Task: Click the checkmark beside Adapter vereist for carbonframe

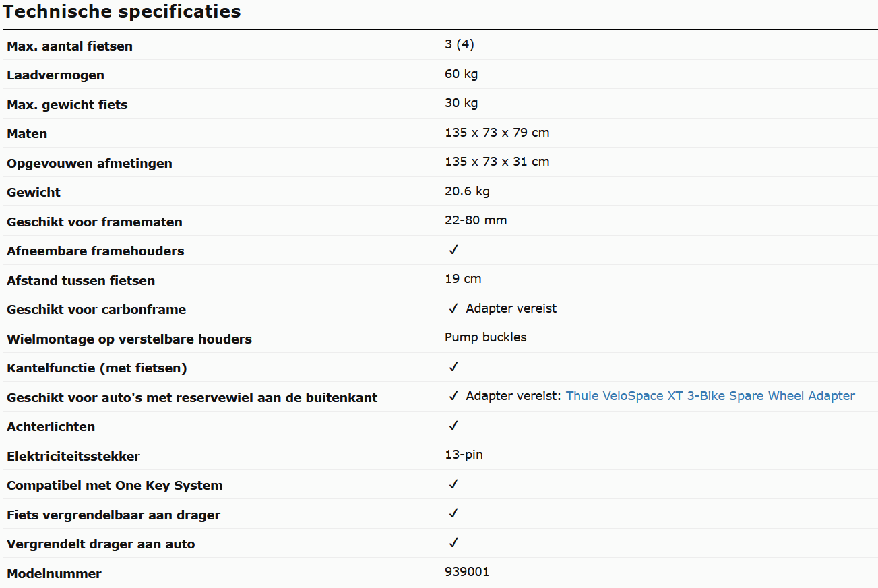Action: pyautogui.click(x=453, y=308)
